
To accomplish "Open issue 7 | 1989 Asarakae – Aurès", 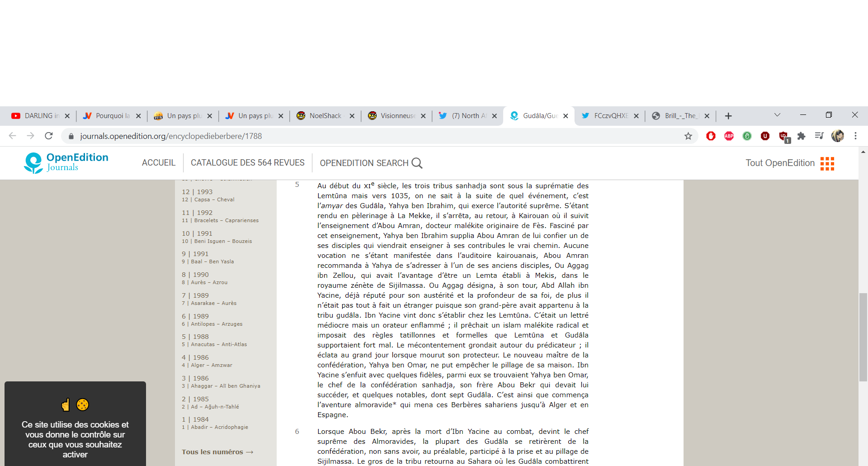I will coord(209,299).
